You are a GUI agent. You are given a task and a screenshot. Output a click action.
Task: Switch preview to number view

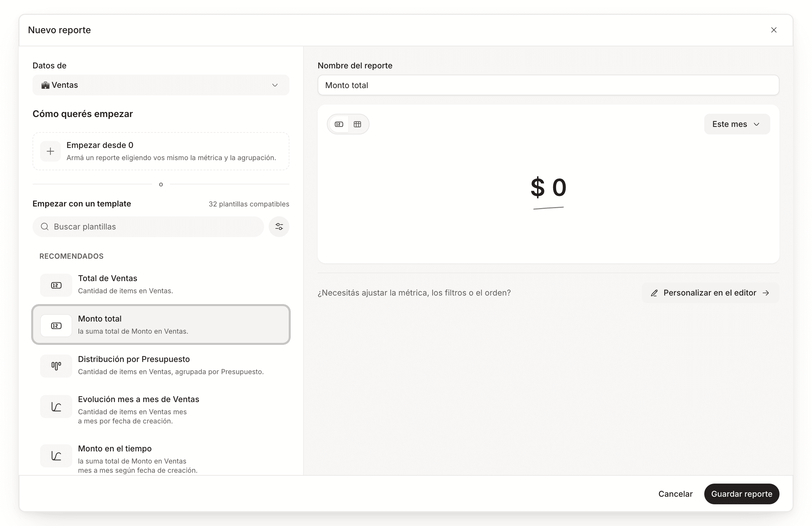coord(339,124)
